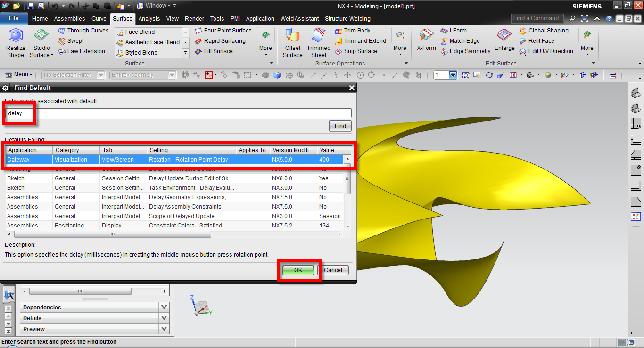Click the search words input field

coord(178,113)
